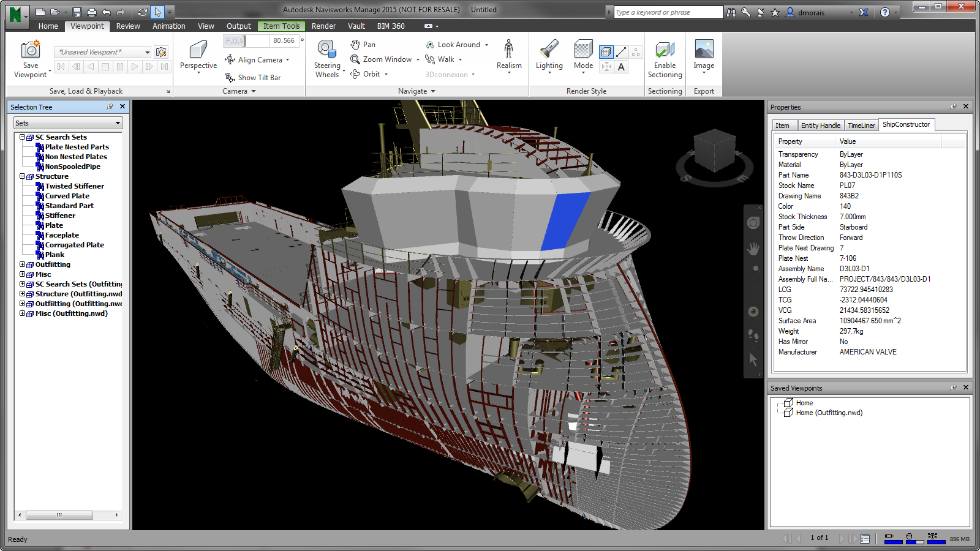The width and height of the screenshot is (980, 551).
Task: Toggle Perspective camera mode
Action: point(198,50)
